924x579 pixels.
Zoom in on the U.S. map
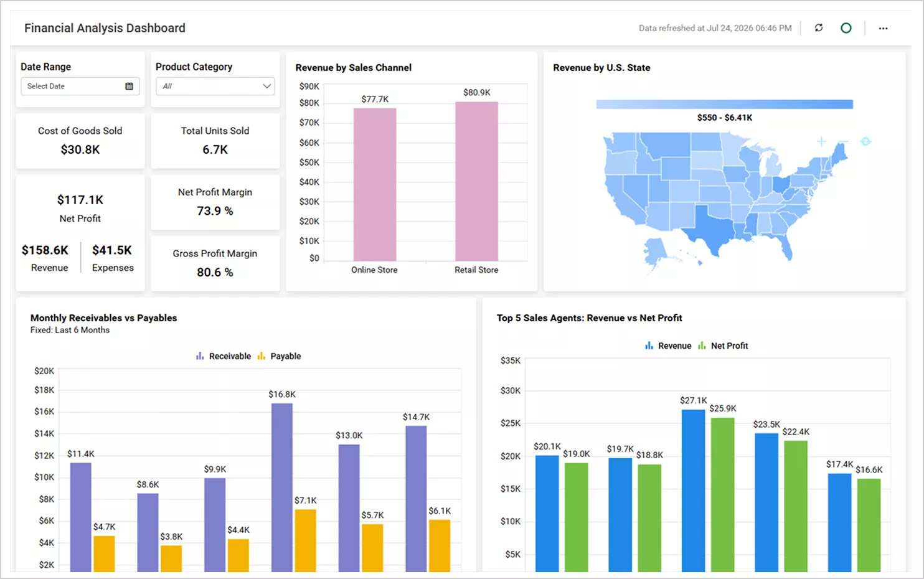coord(822,141)
